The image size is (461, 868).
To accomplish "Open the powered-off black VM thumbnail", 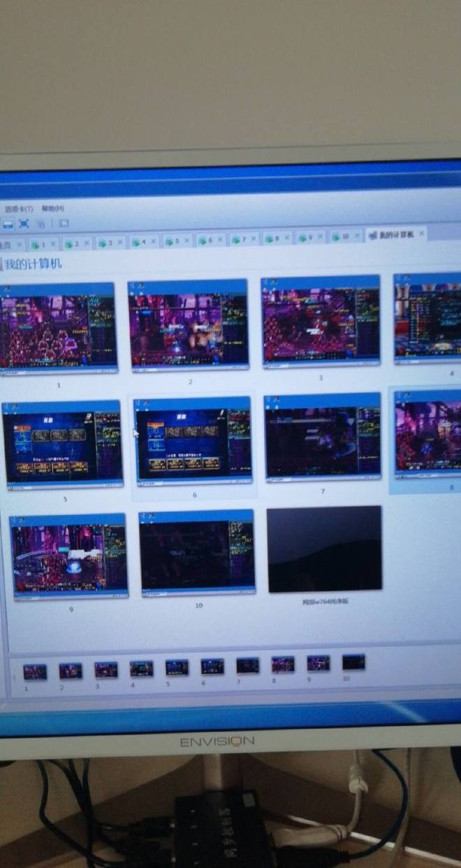I will click(x=324, y=549).
